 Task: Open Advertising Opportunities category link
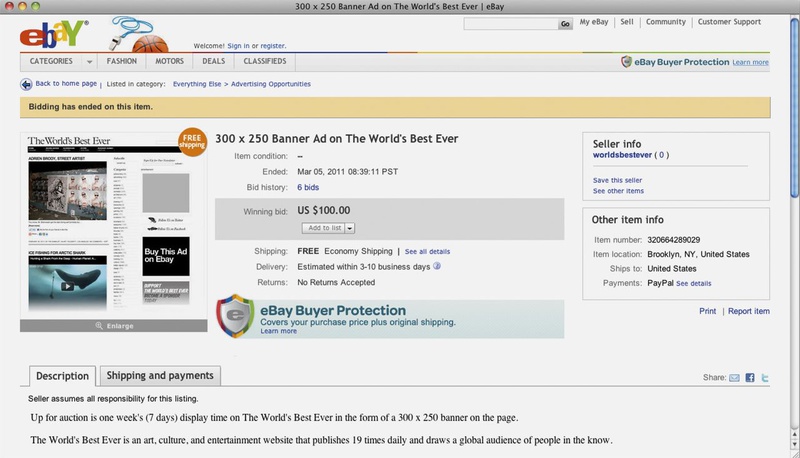[x=271, y=84]
